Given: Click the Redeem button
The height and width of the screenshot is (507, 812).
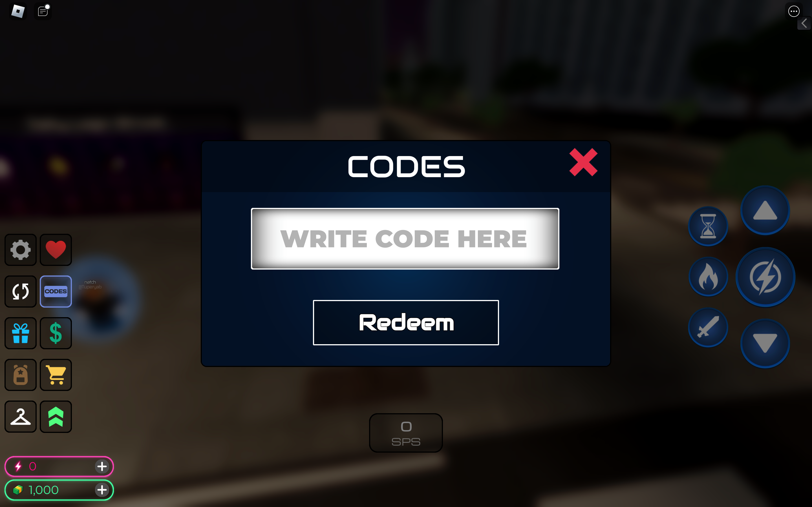Looking at the screenshot, I should [406, 322].
